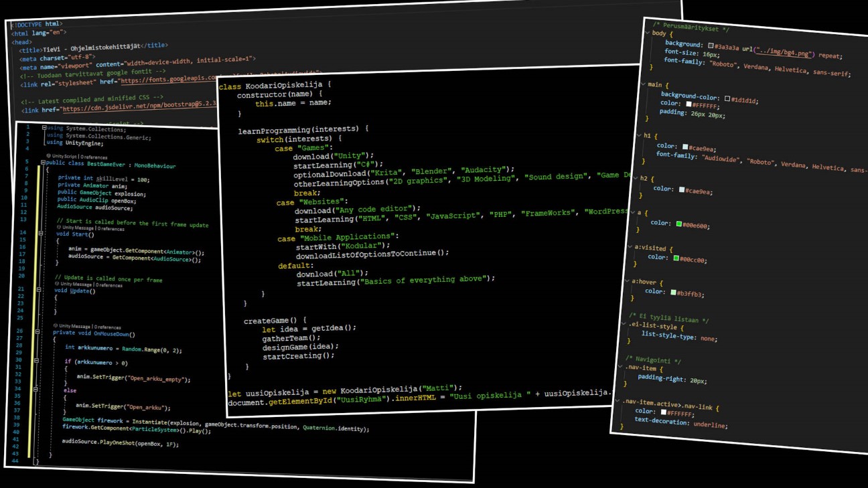The width and height of the screenshot is (868, 488).
Task: Collapse the a:visited rule fold chevron
Action: (x=630, y=247)
